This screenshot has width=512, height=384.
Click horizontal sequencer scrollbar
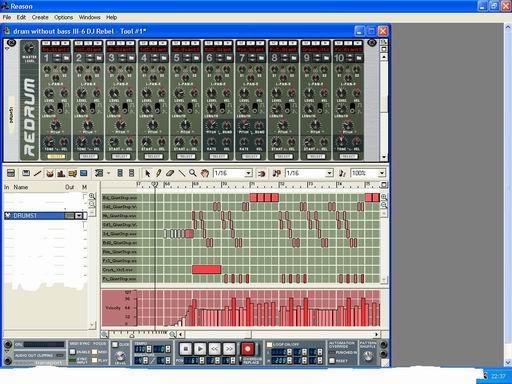click(279, 334)
